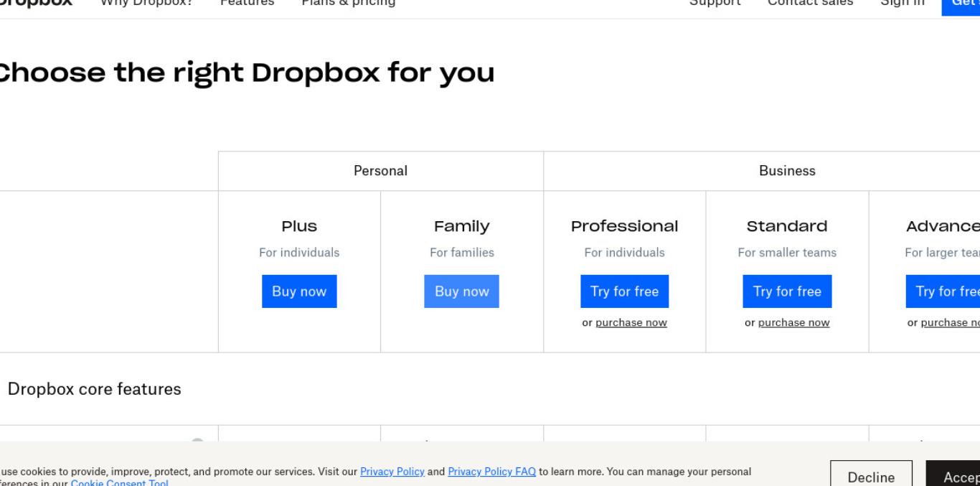This screenshot has height=486, width=980.
Task: Select the Family plan heading
Action: tap(462, 227)
